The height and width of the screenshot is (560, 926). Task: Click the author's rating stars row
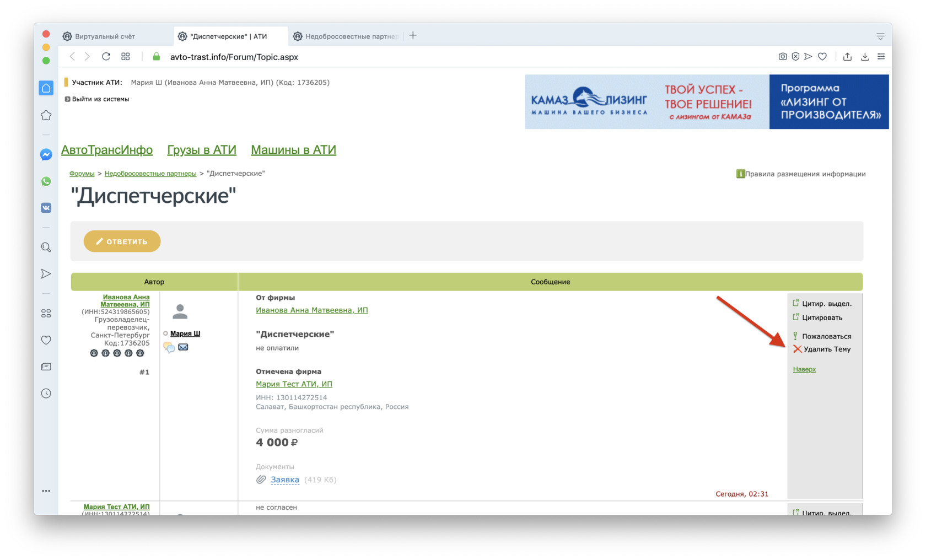(117, 353)
